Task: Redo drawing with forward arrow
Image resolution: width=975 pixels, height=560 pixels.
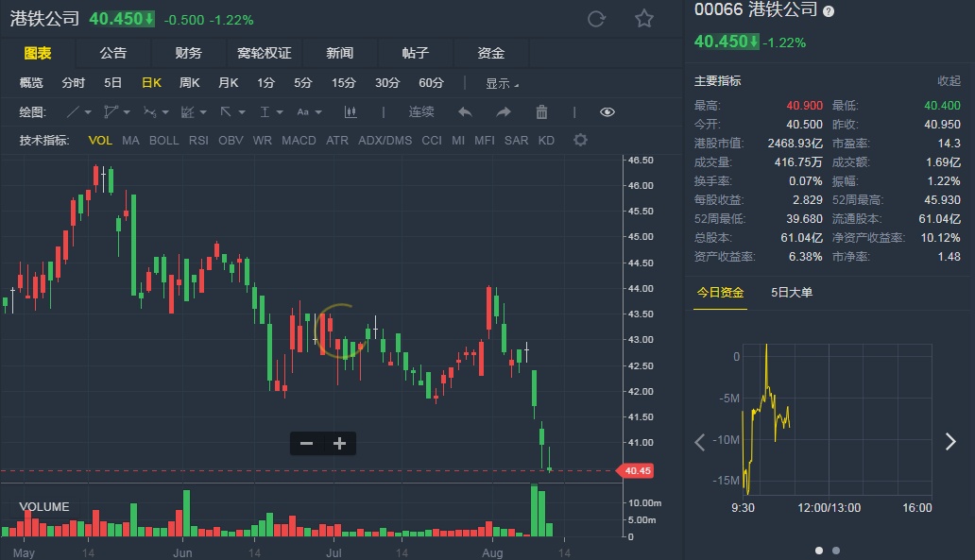Action: [x=503, y=111]
